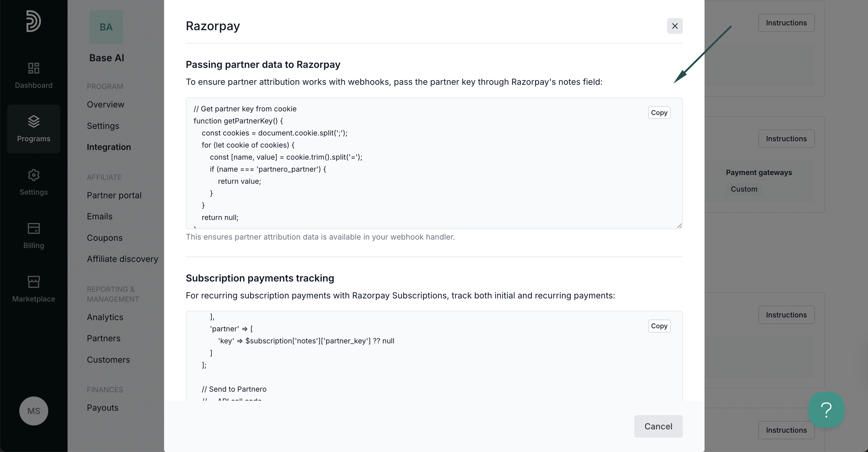Open the Dashboard icon in sidebar
Viewport: 868px width, 452px height.
34,68
